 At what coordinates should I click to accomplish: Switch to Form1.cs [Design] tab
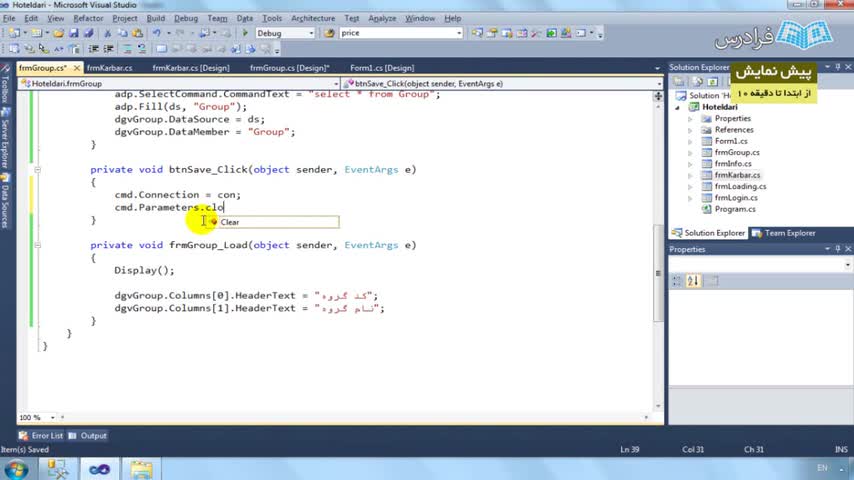point(382,68)
